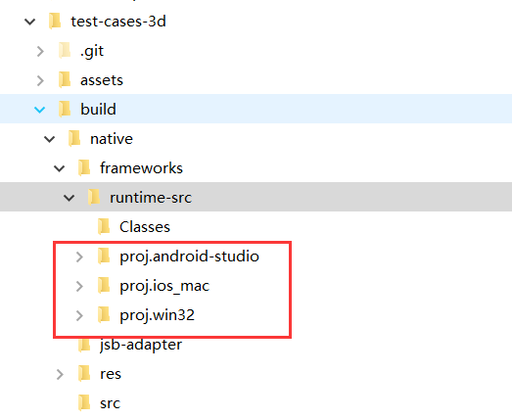Select the test-cases-3d tree label
The image size is (512, 420).
118,22
